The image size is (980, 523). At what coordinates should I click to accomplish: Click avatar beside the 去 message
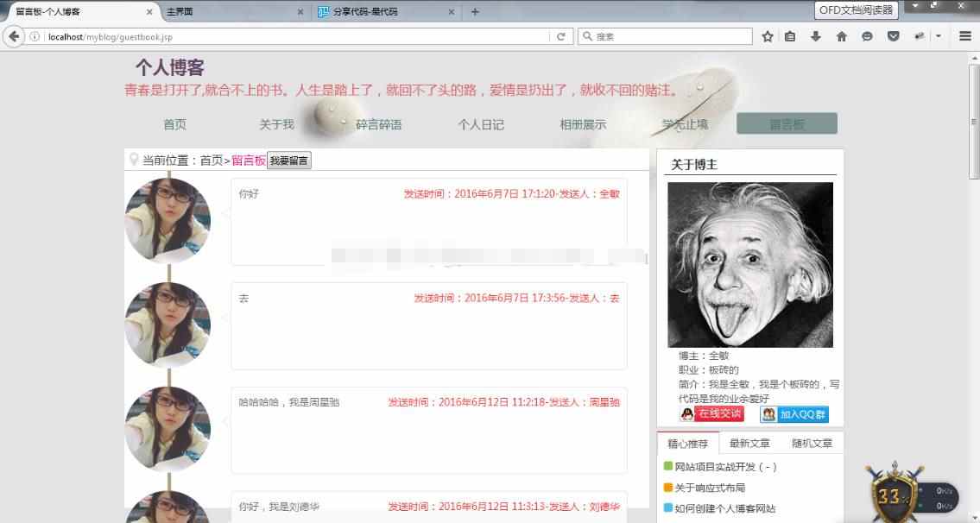click(x=168, y=325)
